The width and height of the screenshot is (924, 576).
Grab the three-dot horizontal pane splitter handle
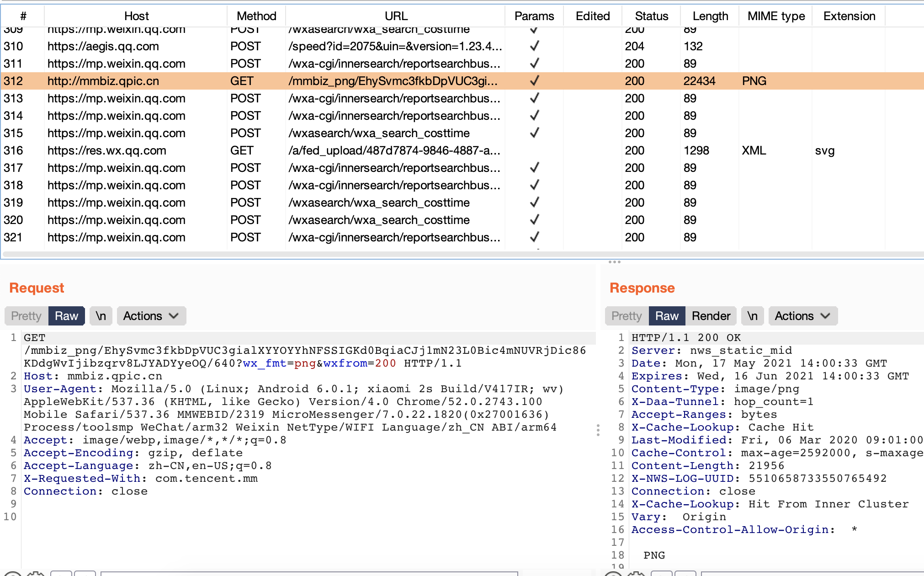pos(614,262)
